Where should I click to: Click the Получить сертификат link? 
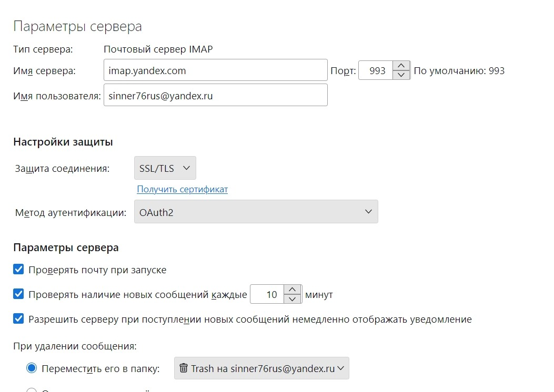tap(182, 189)
